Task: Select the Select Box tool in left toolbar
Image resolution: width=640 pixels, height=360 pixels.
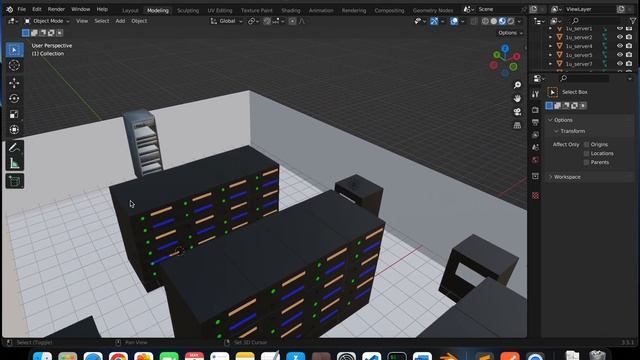Action: pyautogui.click(x=14, y=50)
